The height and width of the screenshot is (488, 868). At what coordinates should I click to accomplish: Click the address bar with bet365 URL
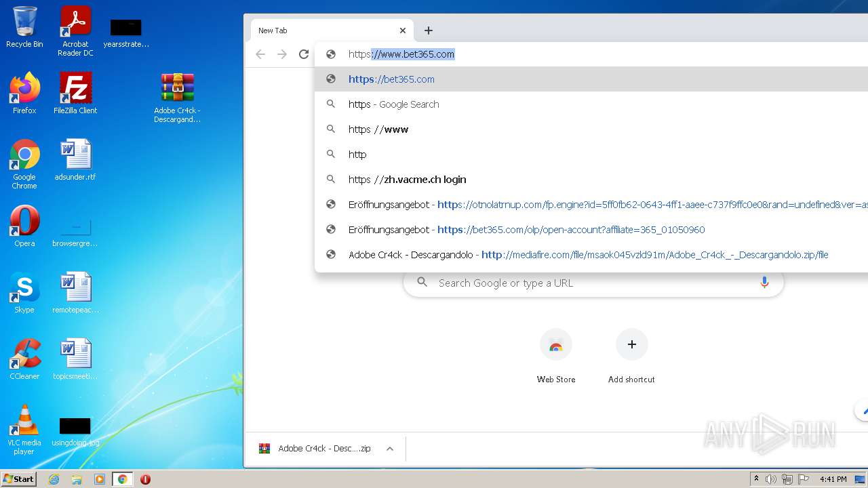coord(591,54)
